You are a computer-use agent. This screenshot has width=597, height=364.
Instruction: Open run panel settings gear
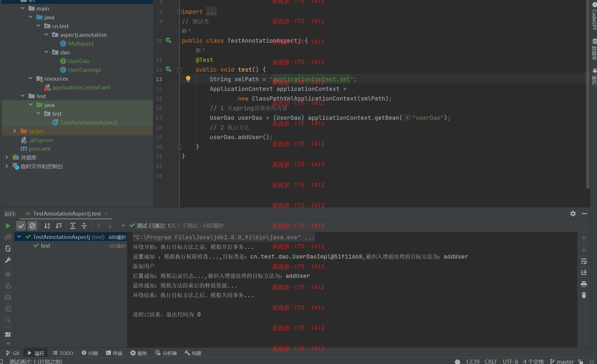573,214
